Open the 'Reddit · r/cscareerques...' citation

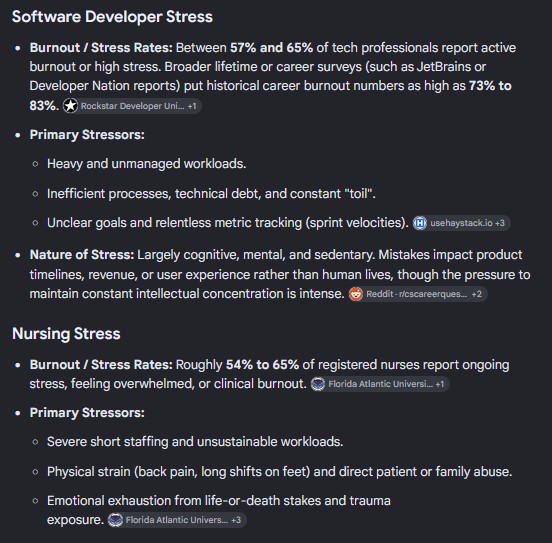[416, 294]
